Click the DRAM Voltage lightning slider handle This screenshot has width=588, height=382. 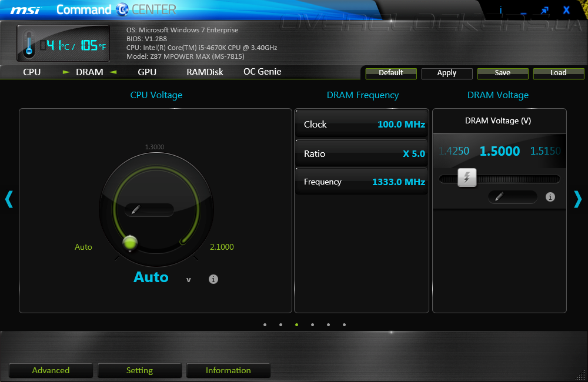pyautogui.click(x=467, y=177)
